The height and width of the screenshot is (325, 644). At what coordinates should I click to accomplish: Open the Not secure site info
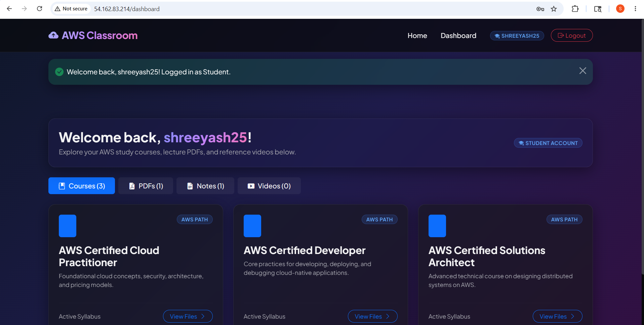(x=71, y=9)
